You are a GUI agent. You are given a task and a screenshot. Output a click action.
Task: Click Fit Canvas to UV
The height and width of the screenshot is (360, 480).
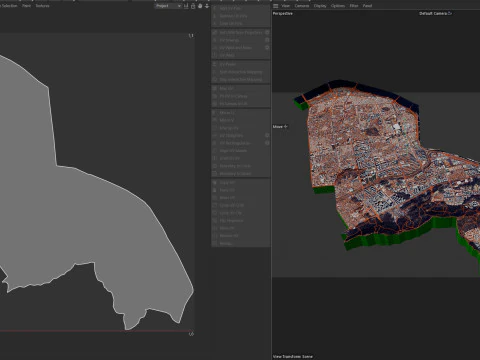click(241, 104)
